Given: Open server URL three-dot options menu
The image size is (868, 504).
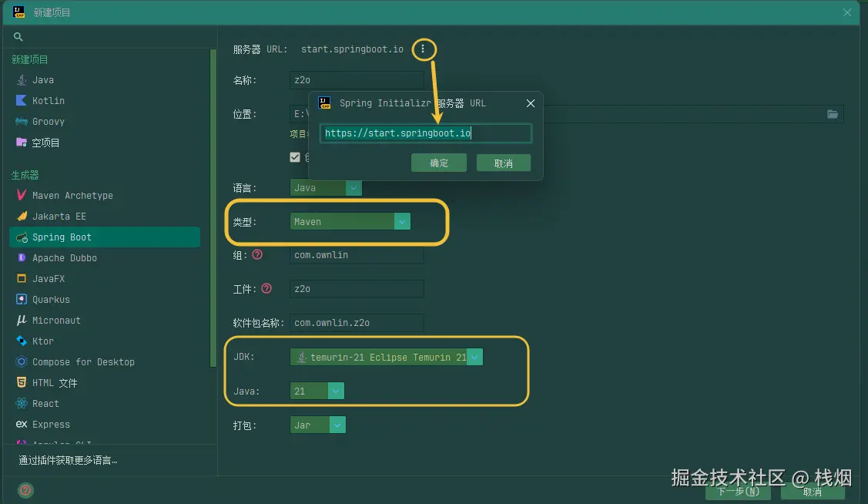Looking at the screenshot, I should click(423, 49).
